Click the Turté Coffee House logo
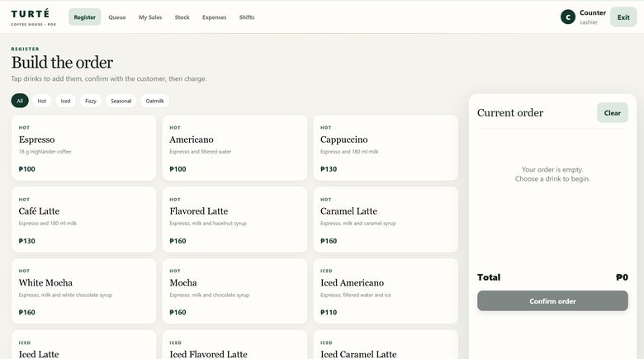644x359 pixels. pos(33,17)
